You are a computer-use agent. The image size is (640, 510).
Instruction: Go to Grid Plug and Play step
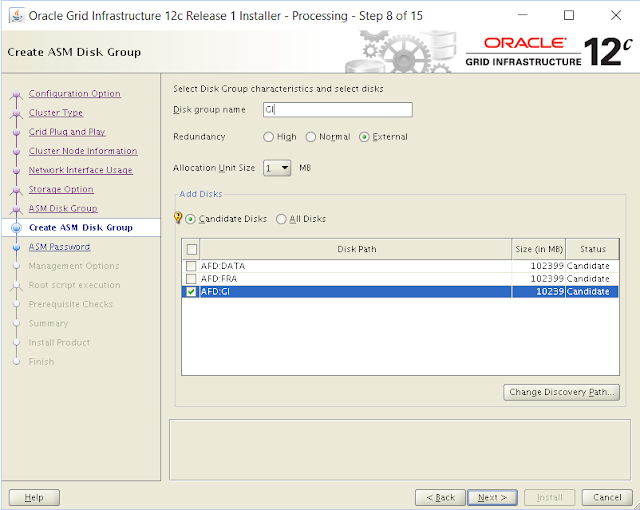point(67,132)
